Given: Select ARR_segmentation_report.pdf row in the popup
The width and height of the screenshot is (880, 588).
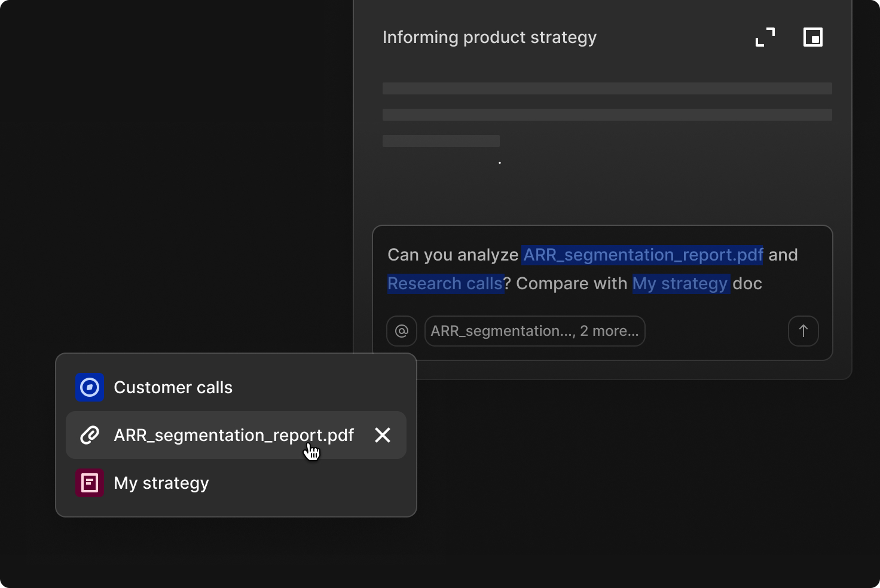Looking at the screenshot, I should [x=234, y=435].
